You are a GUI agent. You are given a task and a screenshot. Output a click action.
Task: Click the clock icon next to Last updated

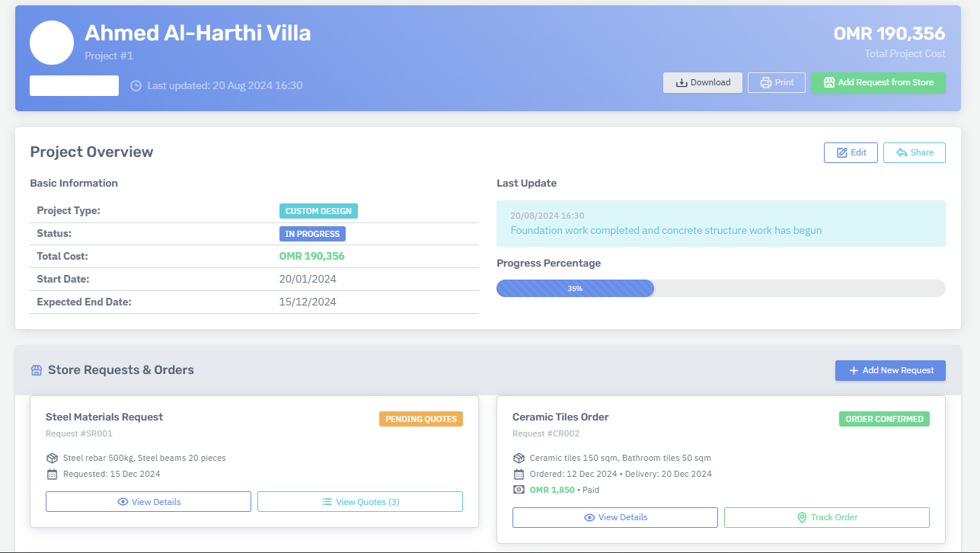coord(136,85)
